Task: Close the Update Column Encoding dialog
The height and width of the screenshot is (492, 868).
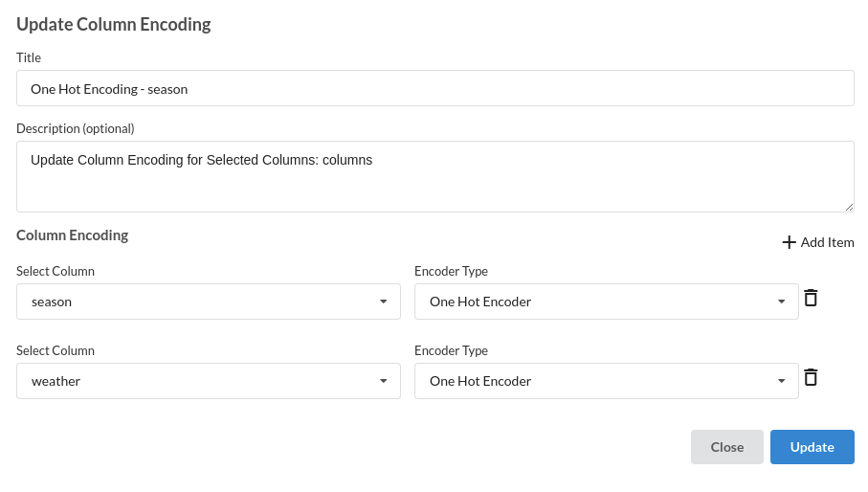Action: 726,447
